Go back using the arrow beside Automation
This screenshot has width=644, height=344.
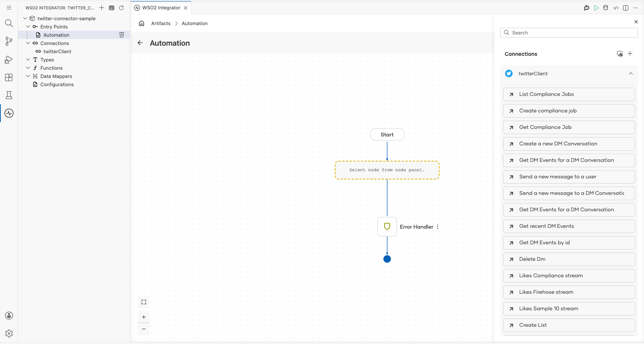tap(140, 43)
